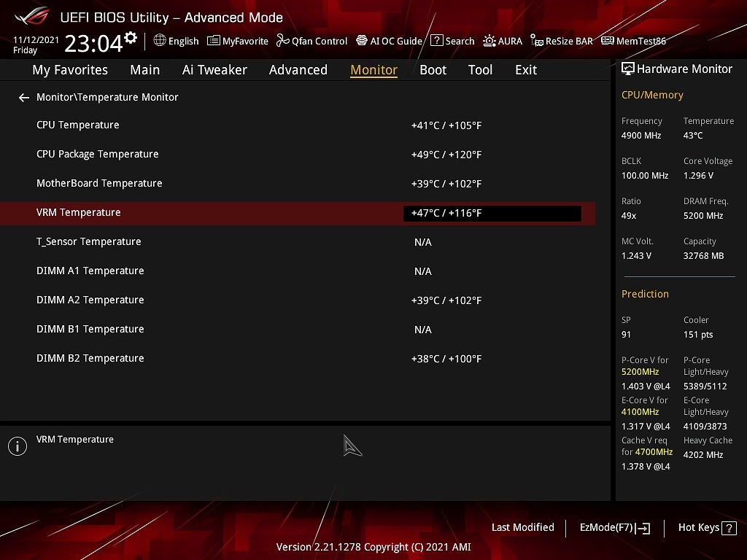The image size is (747, 560).
Task: Click the 4202 MHz Heavy Cache value
Action: pyautogui.click(x=703, y=455)
